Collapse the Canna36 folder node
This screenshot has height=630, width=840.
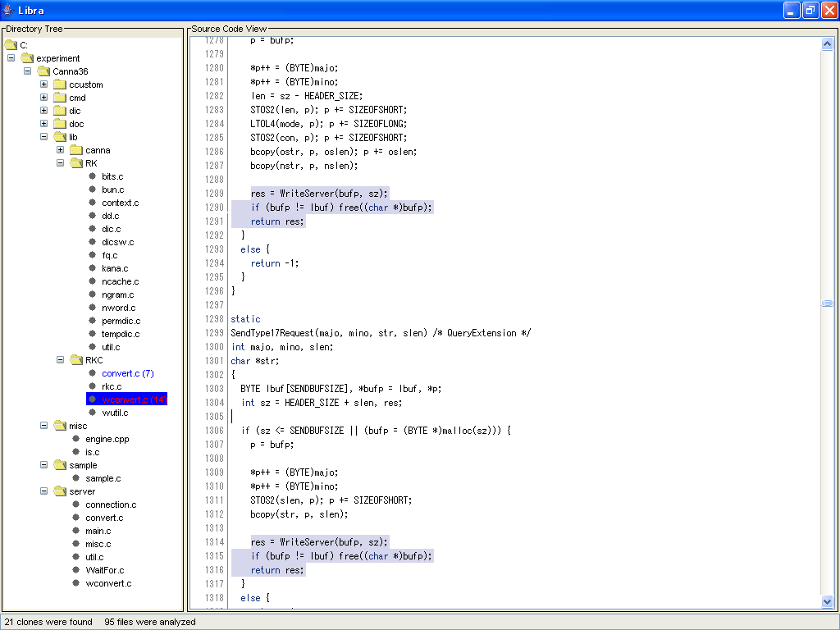27,71
